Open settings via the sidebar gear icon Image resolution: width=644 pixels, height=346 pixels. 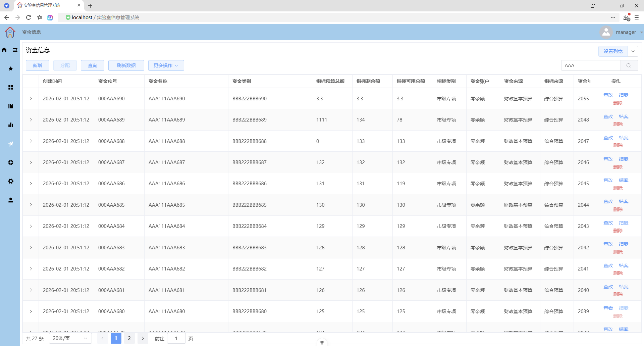(11, 181)
